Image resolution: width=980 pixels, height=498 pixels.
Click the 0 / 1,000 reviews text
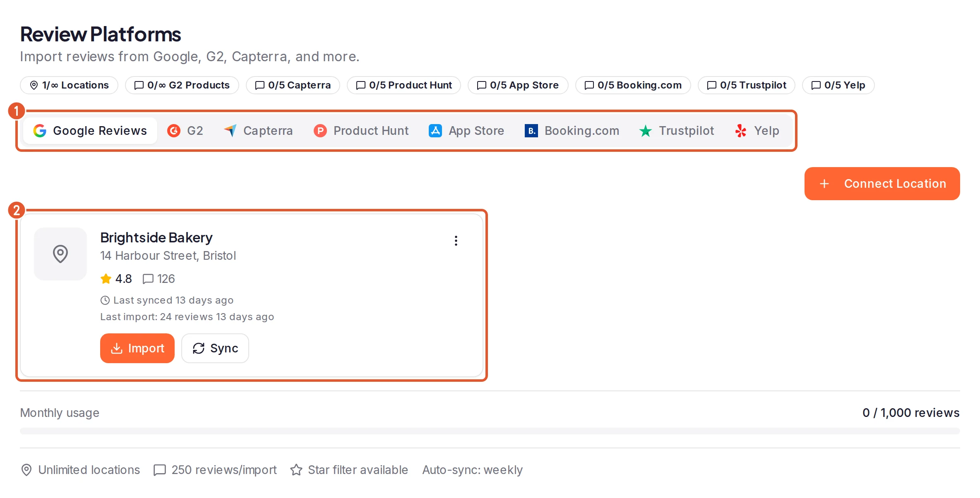pyautogui.click(x=911, y=413)
